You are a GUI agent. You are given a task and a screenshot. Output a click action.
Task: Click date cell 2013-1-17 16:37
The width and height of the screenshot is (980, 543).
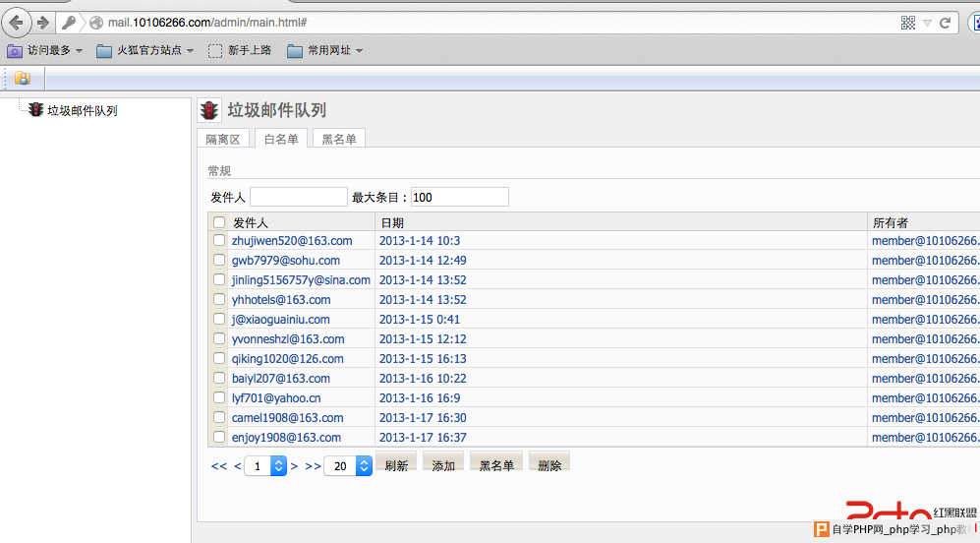point(423,438)
